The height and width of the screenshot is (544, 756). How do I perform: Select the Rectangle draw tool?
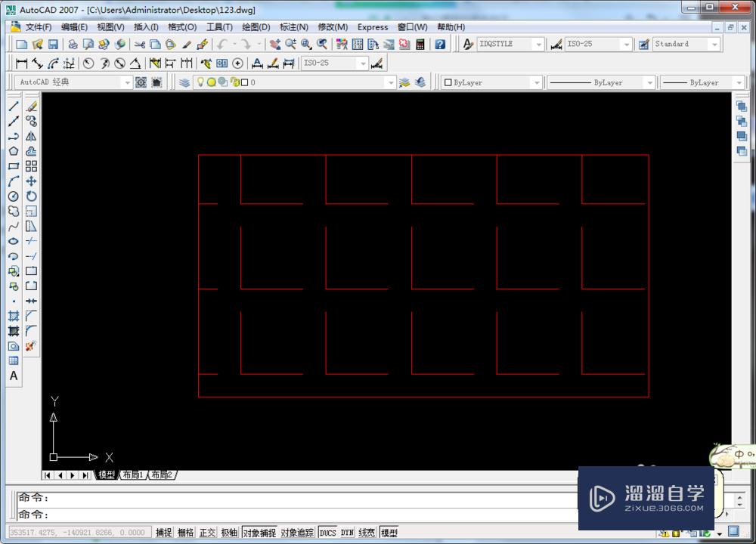(x=12, y=166)
